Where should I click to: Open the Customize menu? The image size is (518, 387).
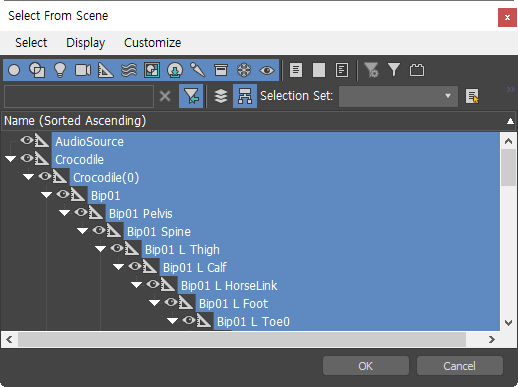tap(153, 43)
